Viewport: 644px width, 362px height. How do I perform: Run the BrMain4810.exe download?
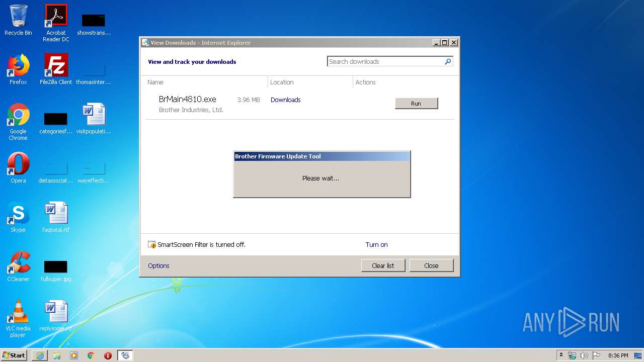pos(417,104)
